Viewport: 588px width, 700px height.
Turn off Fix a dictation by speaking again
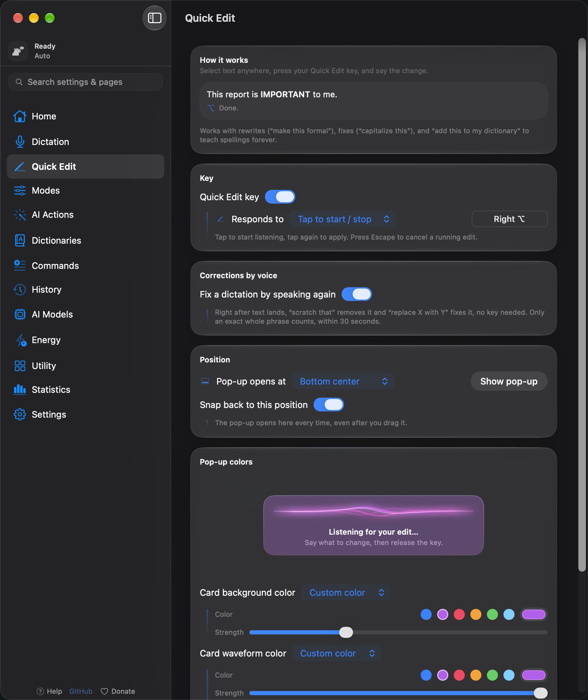(x=356, y=294)
